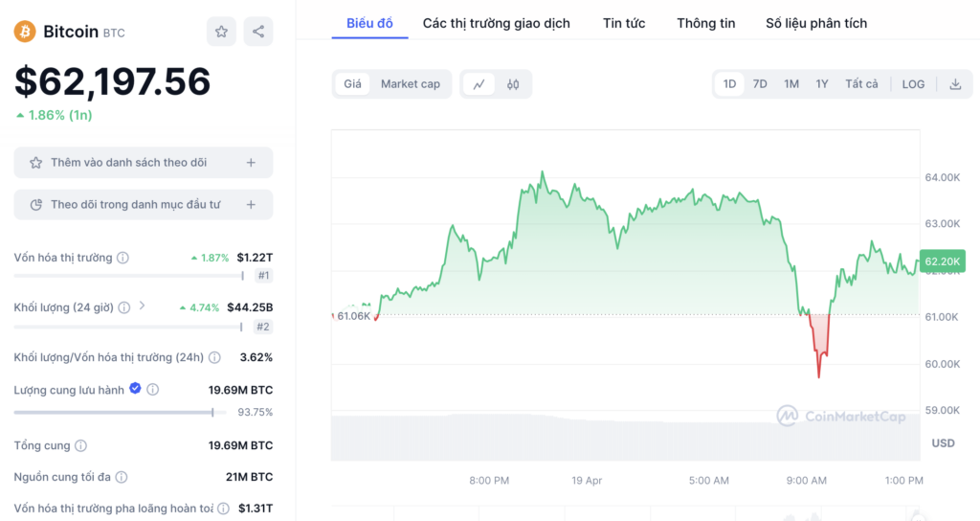Click Thêm vào danh sách theo dõi button
The image size is (980, 521).
144,163
